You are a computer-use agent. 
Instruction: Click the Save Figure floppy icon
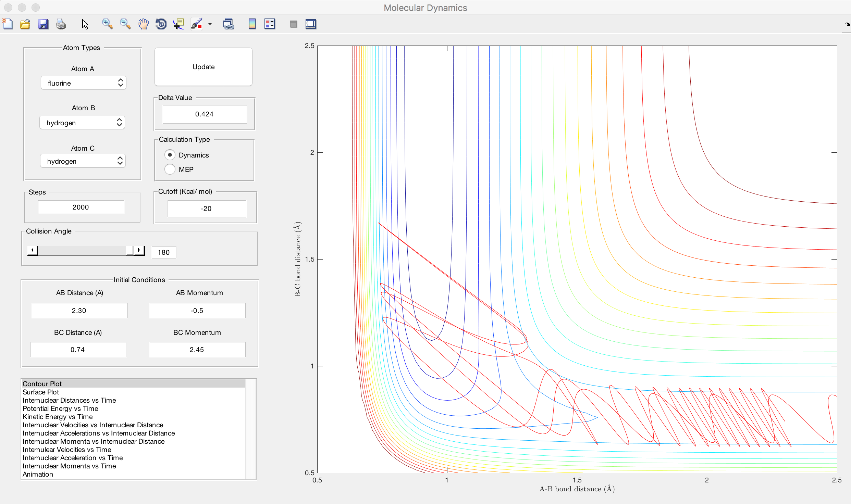(43, 24)
